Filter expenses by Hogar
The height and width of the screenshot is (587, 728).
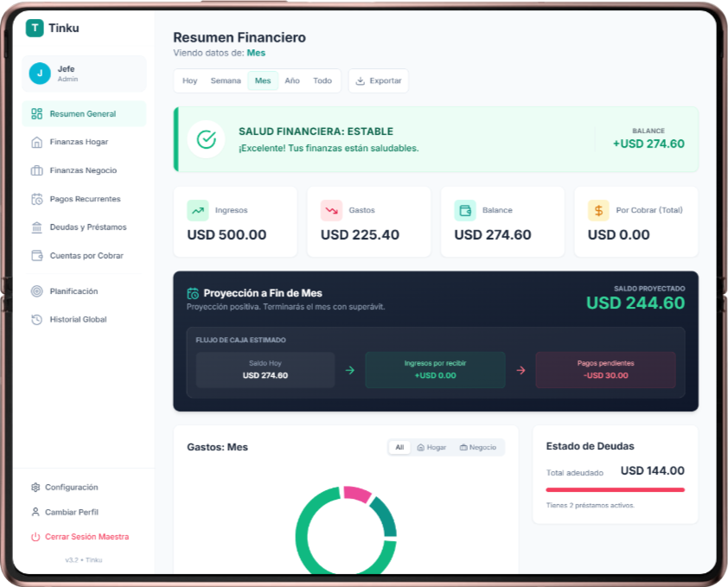431,447
